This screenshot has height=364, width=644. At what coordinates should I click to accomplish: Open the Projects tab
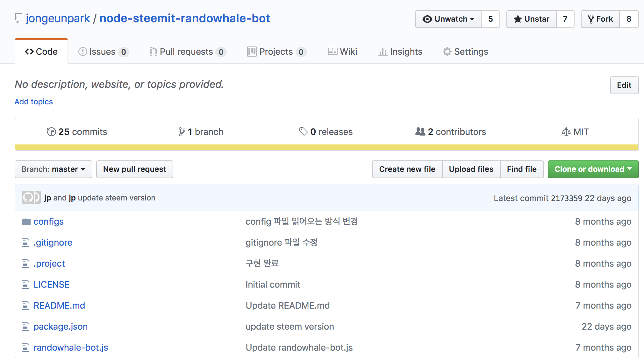277,52
